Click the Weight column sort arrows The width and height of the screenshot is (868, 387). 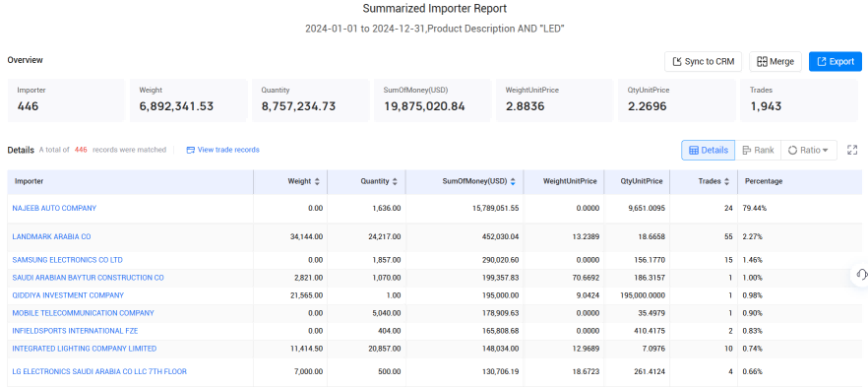click(317, 181)
